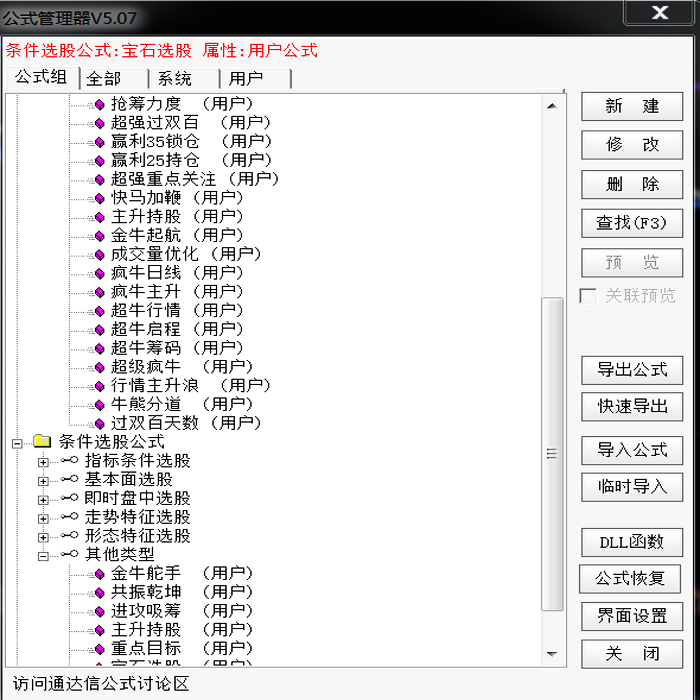The width and height of the screenshot is (700, 700).
Task: Expand the 形态特征选股 tree node
Action: click(43, 537)
